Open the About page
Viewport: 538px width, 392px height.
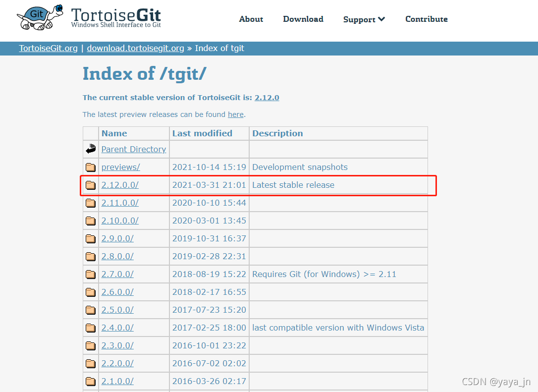(x=251, y=19)
